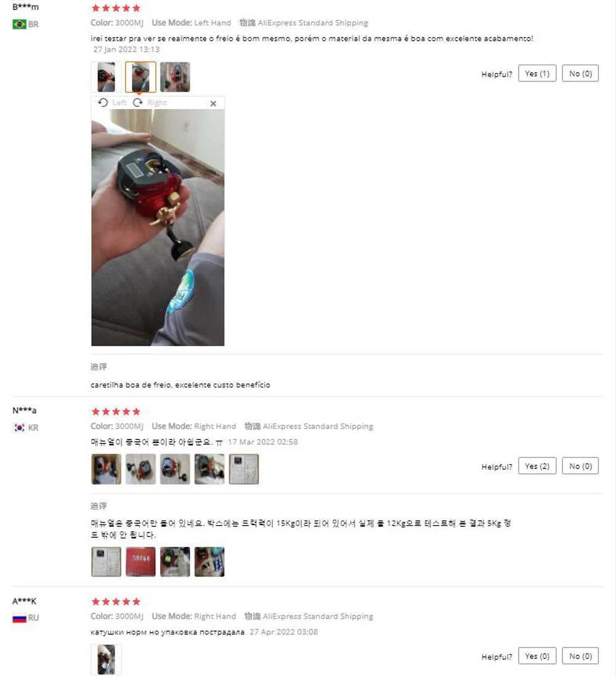Open the red box thumbnail in Korean follow-up
This screenshot has width=616, height=678.
[x=140, y=562]
